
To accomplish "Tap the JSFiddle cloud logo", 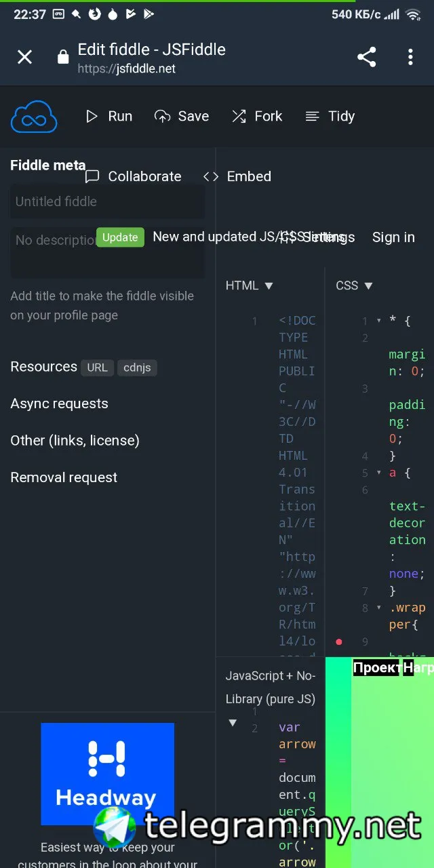I will tap(34, 117).
